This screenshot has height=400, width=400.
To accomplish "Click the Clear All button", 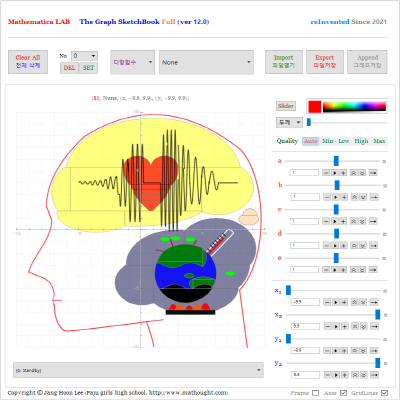I will tap(28, 62).
